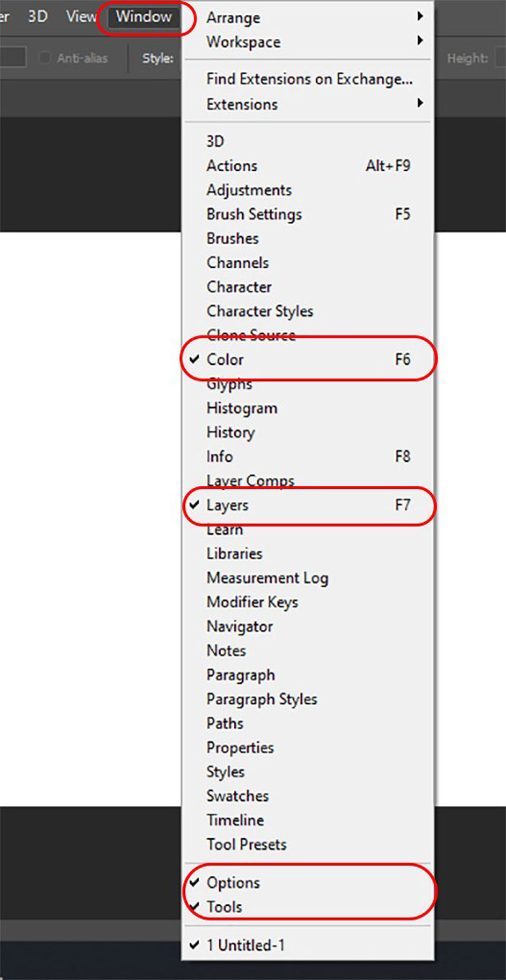The height and width of the screenshot is (980, 506).
Task: Open the Properties panel entry
Action: click(x=307, y=747)
